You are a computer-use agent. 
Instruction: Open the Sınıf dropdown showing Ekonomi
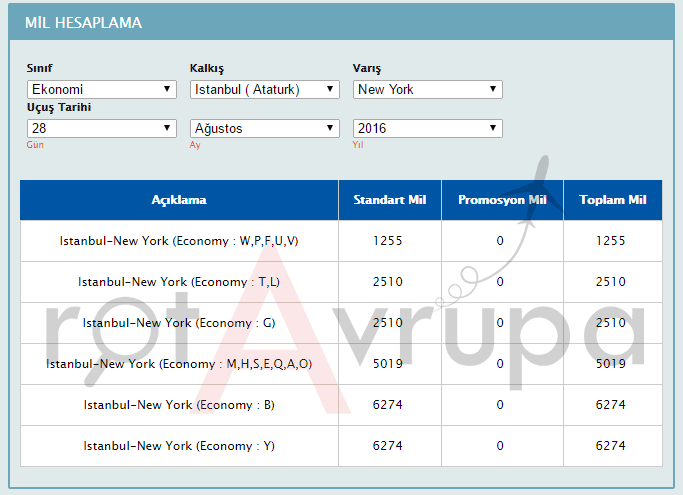(x=102, y=90)
